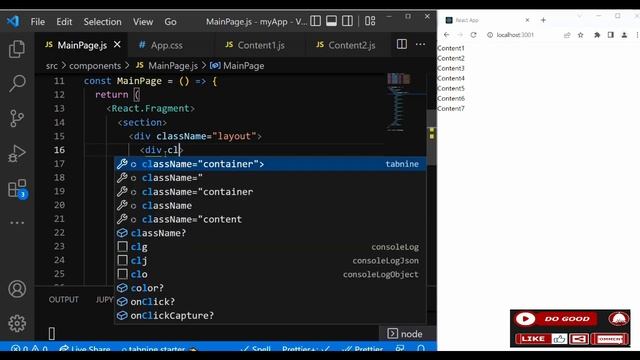Screen dimensions: 640x360
Task: Open the Accounts menu icon
Action: pyautogui.click(x=17, y=289)
